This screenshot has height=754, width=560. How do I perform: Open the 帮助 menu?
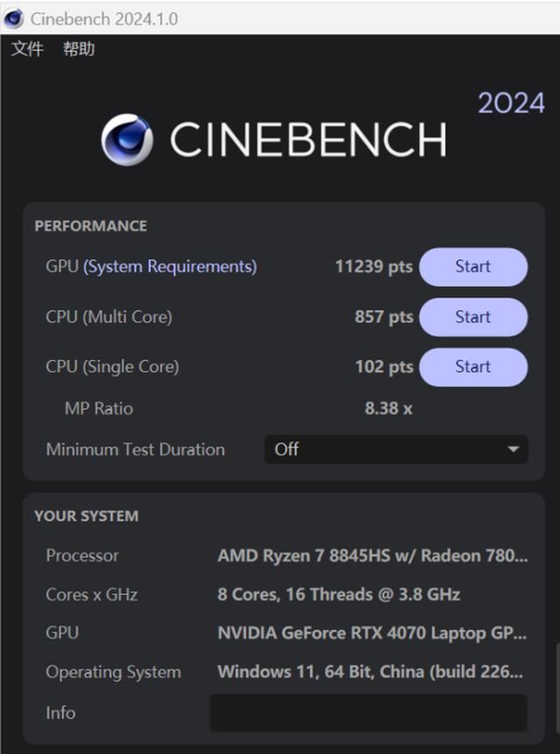77,49
